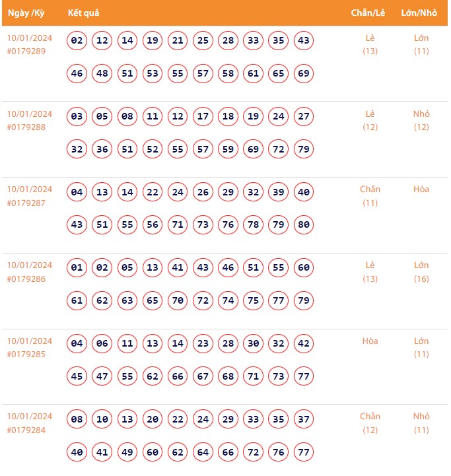The image size is (451, 476).
Task: Click ball 02 in draw #0179289
Action: pos(77,41)
